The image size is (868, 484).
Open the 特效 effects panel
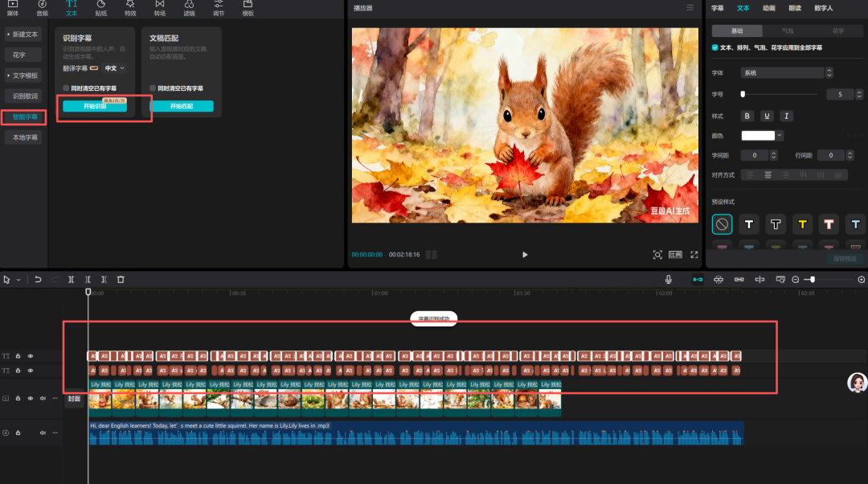[130, 8]
